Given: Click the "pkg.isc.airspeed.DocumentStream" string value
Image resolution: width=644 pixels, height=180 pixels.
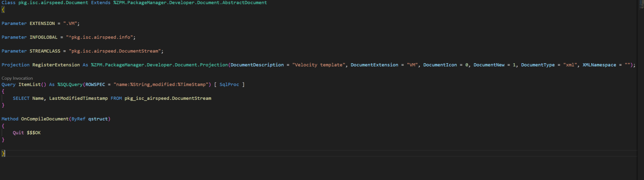Looking at the screenshot, I should click(x=115, y=51).
